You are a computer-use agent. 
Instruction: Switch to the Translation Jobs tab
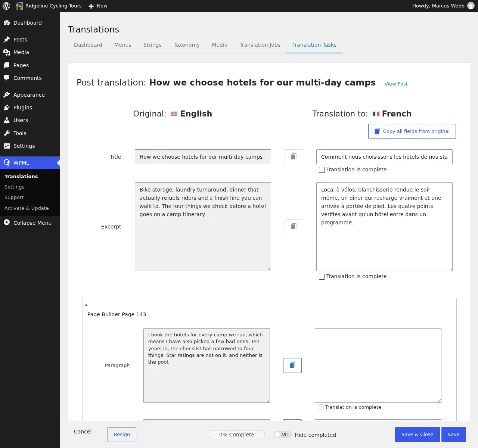[x=260, y=45]
